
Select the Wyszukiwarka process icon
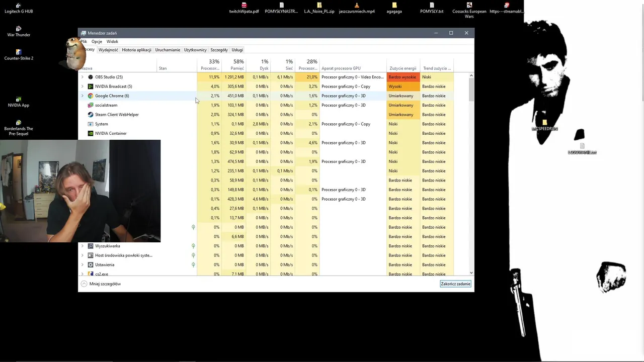[x=91, y=246]
